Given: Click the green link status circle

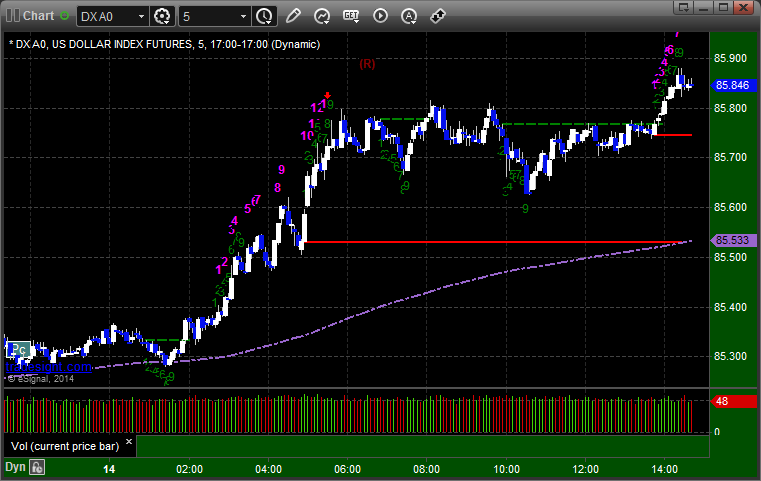Looking at the screenshot, I should tap(64, 16).
